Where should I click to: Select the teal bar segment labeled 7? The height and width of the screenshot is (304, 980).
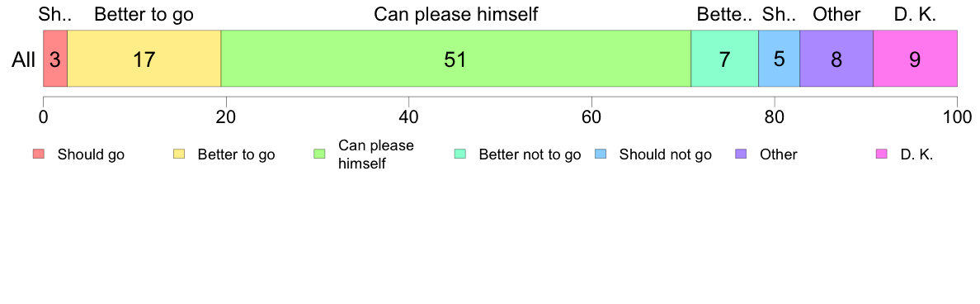724,58
